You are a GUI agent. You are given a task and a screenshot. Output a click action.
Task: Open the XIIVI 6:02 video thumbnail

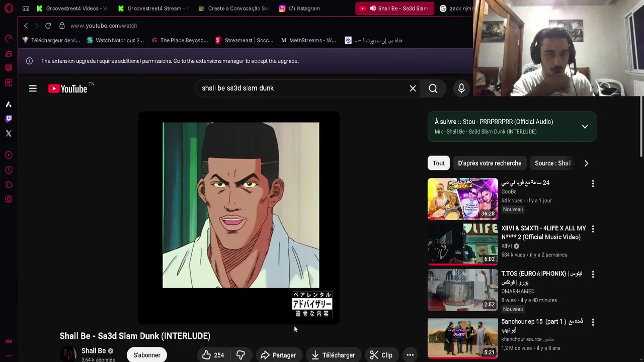(462, 244)
